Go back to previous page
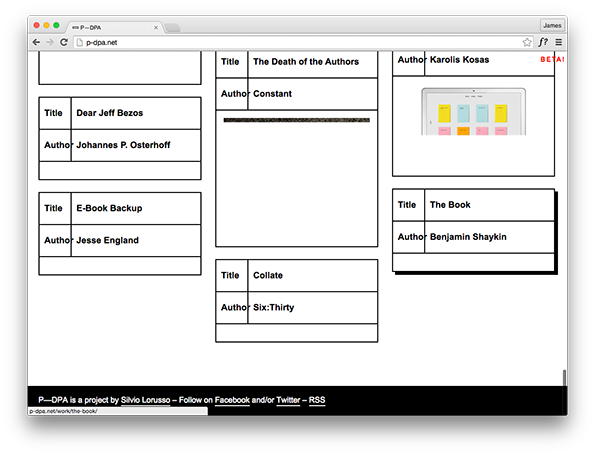Screen dimensions: 595x455 click(x=36, y=42)
